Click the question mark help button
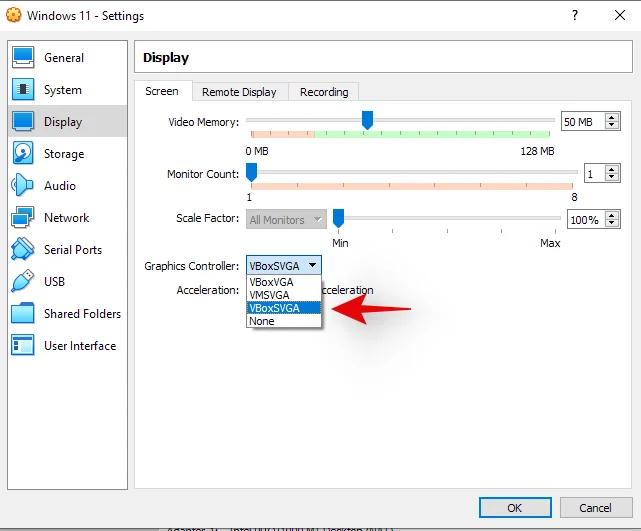Image resolution: width=641 pixels, height=531 pixels. click(x=575, y=15)
